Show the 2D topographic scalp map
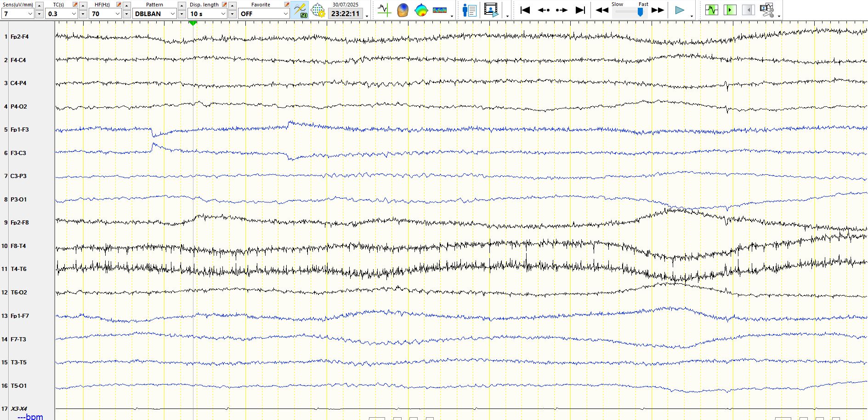The image size is (868, 420). 421,10
